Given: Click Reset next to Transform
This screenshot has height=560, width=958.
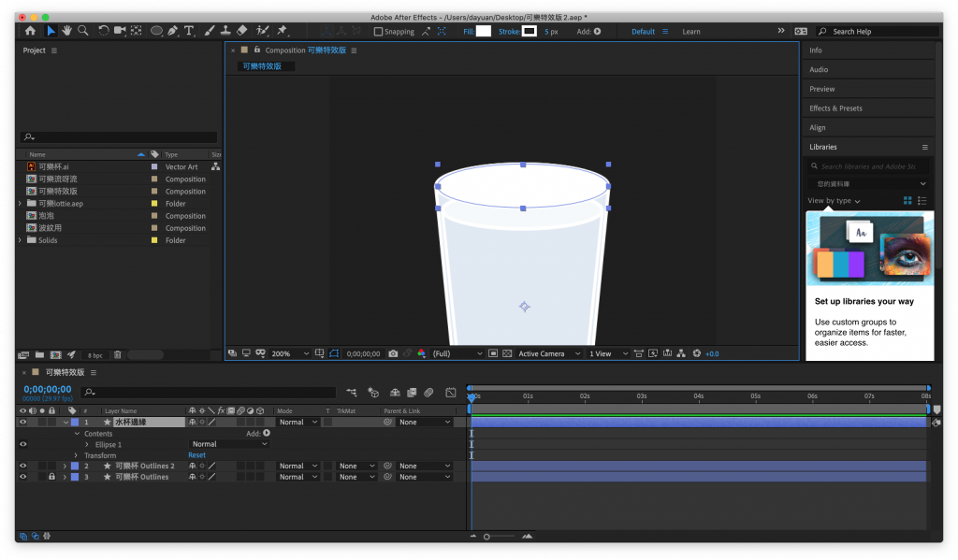Looking at the screenshot, I should coord(196,455).
